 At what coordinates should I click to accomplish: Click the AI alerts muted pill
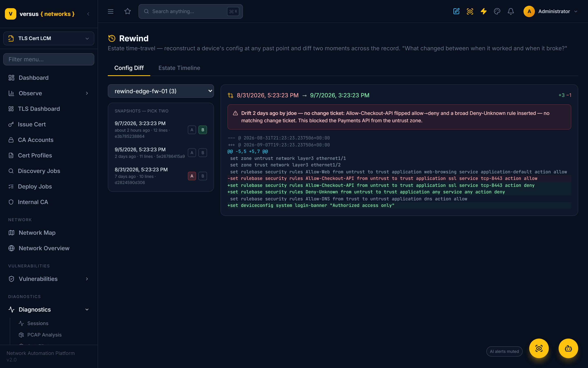[504, 351]
